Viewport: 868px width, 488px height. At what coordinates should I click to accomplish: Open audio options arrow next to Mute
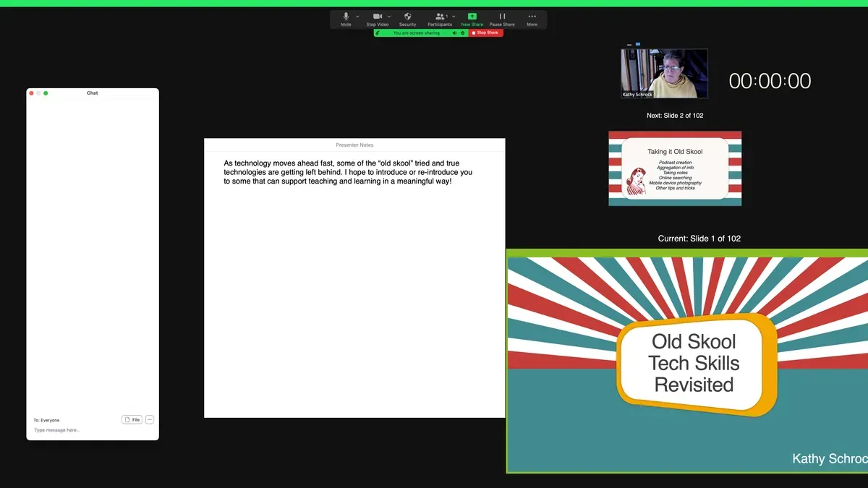357,16
